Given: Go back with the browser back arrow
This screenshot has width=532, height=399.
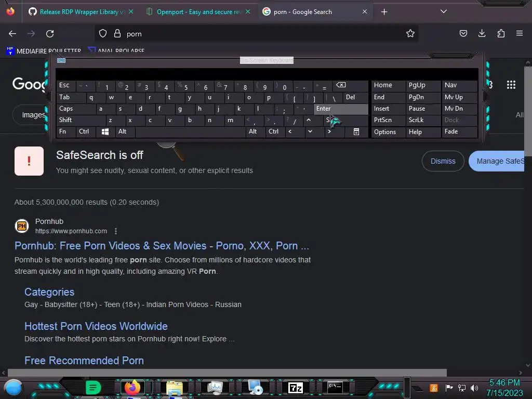Looking at the screenshot, I should coord(12,34).
